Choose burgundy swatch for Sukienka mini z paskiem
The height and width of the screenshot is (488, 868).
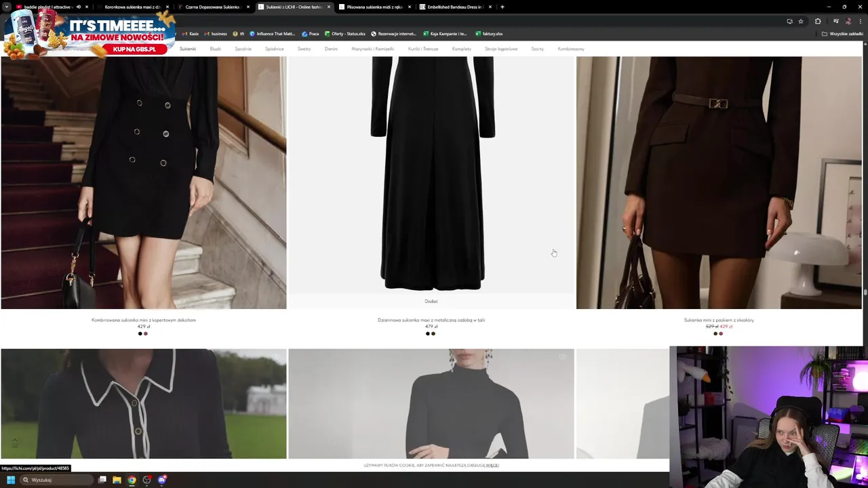[x=721, y=333]
